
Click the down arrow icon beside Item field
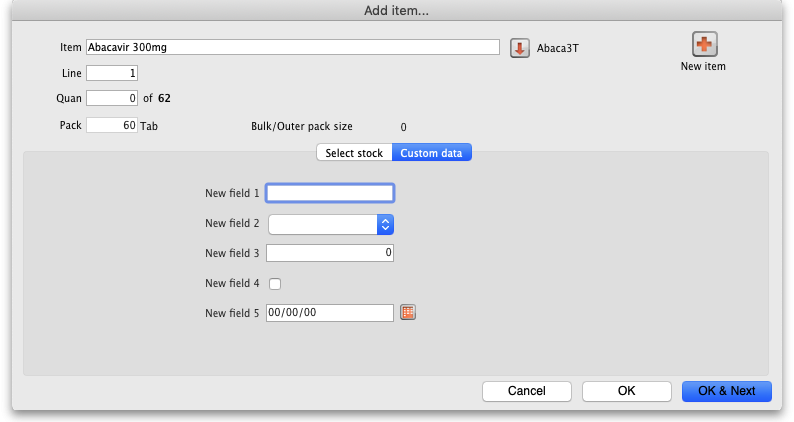pos(519,48)
